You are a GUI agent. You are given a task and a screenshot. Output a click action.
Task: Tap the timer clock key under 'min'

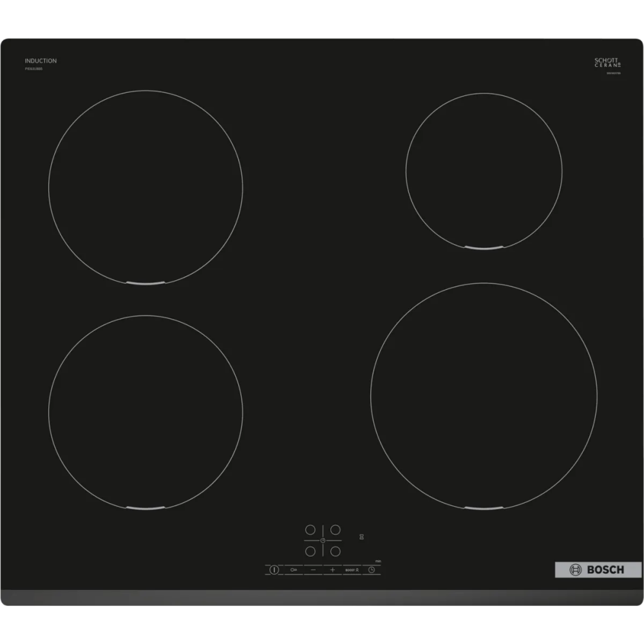click(x=372, y=570)
